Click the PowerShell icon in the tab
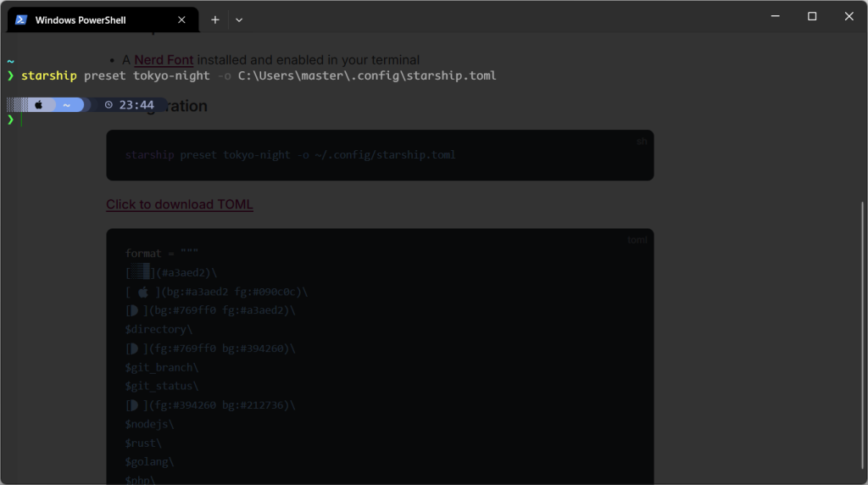Viewport: 868px width, 485px height. [21, 20]
